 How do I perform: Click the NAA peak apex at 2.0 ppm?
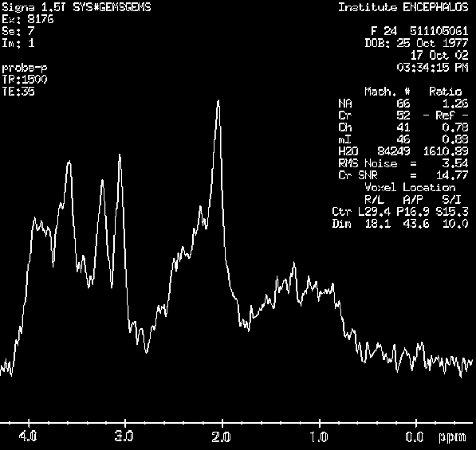[218, 102]
